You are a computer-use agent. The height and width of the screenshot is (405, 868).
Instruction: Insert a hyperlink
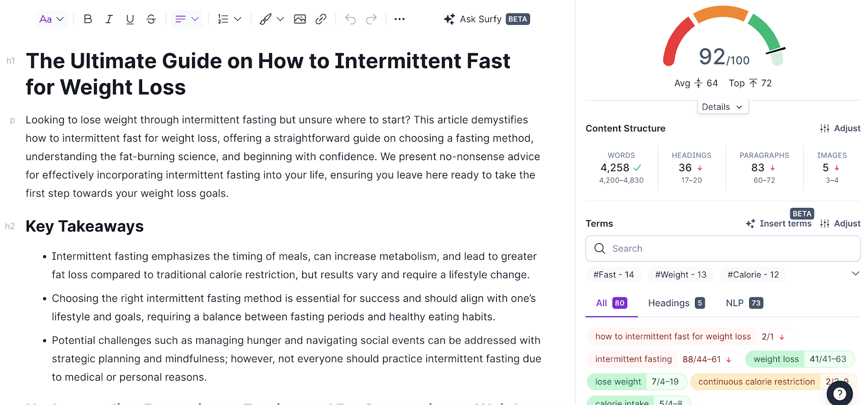321,18
